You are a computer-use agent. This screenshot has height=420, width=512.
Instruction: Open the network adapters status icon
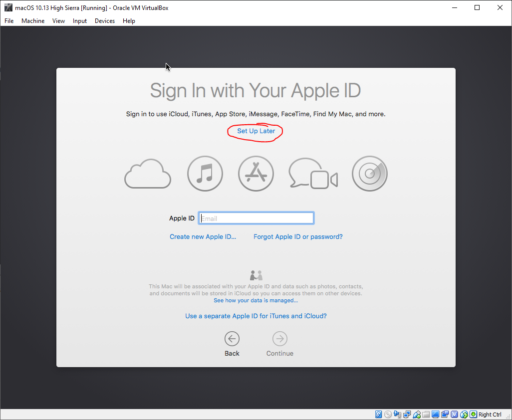point(407,414)
